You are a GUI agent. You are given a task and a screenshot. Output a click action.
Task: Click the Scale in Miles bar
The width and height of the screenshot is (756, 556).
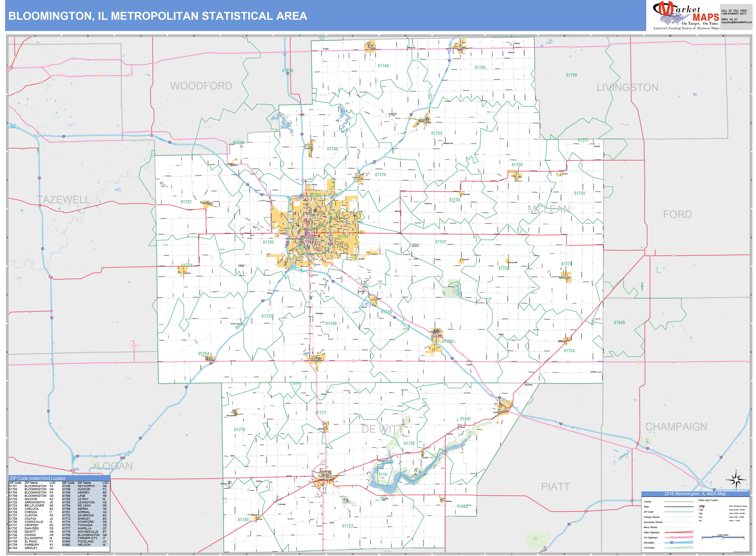[723, 537]
